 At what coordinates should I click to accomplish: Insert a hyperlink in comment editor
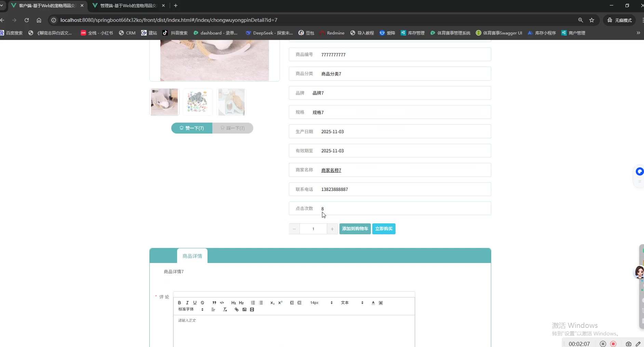[x=237, y=309]
